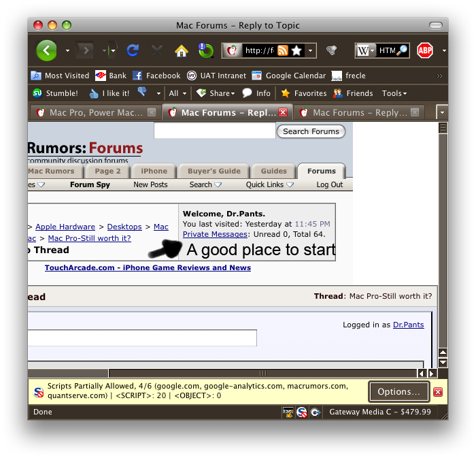Open the New Posts link
This screenshot has width=476, height=458.
click(x=150, y=184)
